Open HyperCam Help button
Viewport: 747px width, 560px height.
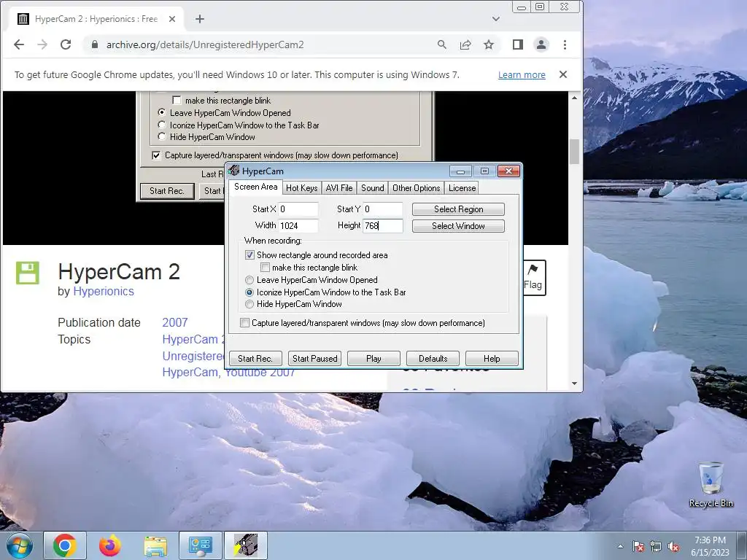[492, 359]
